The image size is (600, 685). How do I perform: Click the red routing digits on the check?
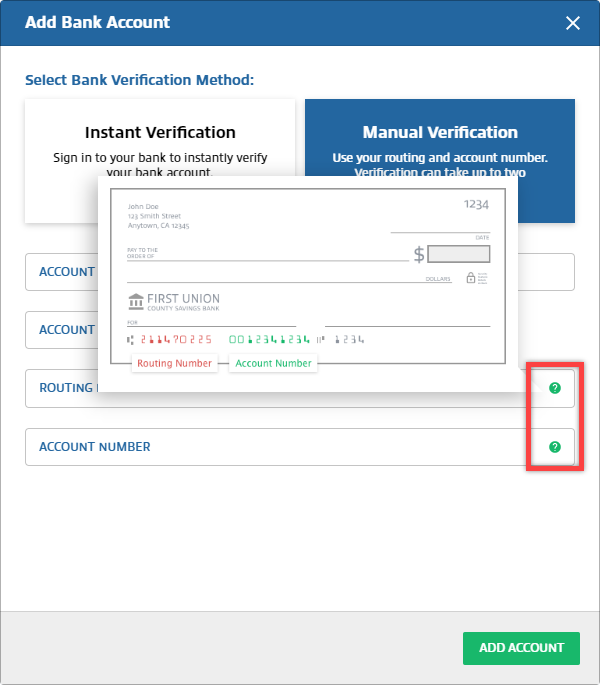point(176,339)
